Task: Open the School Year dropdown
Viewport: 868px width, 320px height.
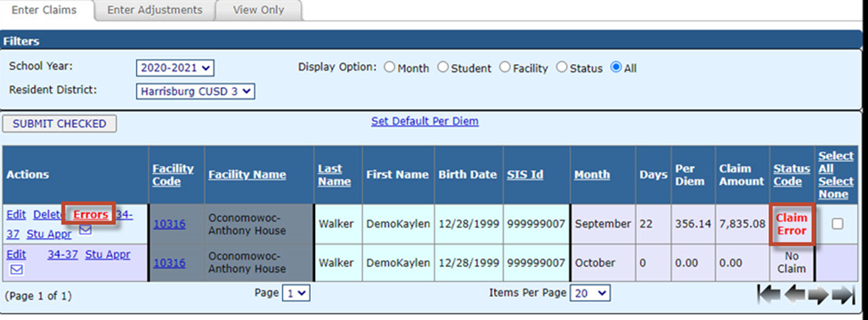Action: pyautogui.click(x=174, y=68)
